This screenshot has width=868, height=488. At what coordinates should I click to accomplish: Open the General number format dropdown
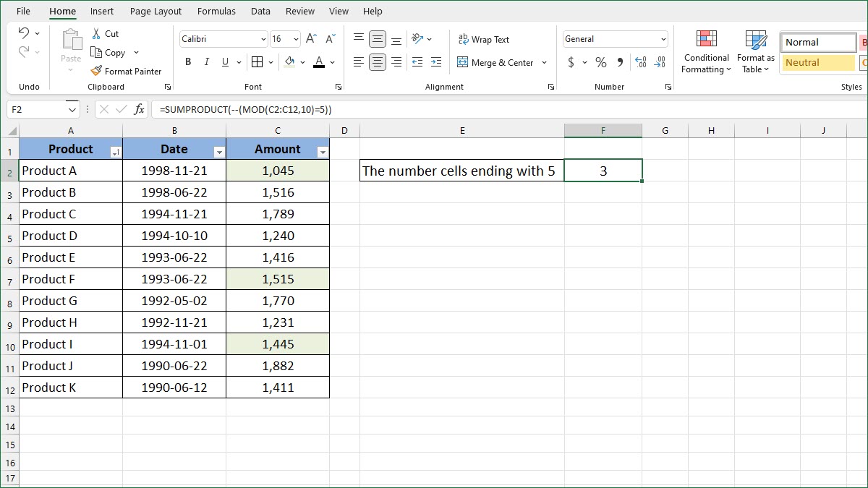coord(663,40)
